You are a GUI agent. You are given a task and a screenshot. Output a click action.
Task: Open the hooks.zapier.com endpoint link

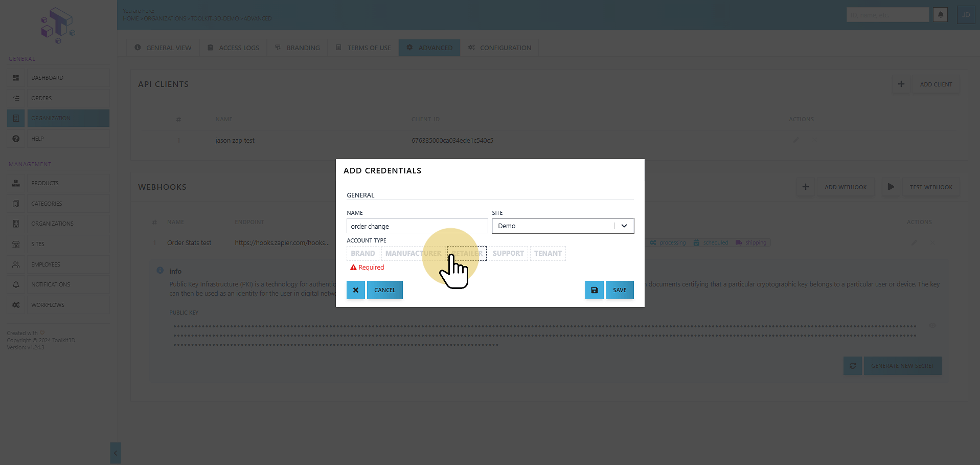(282, 243)
